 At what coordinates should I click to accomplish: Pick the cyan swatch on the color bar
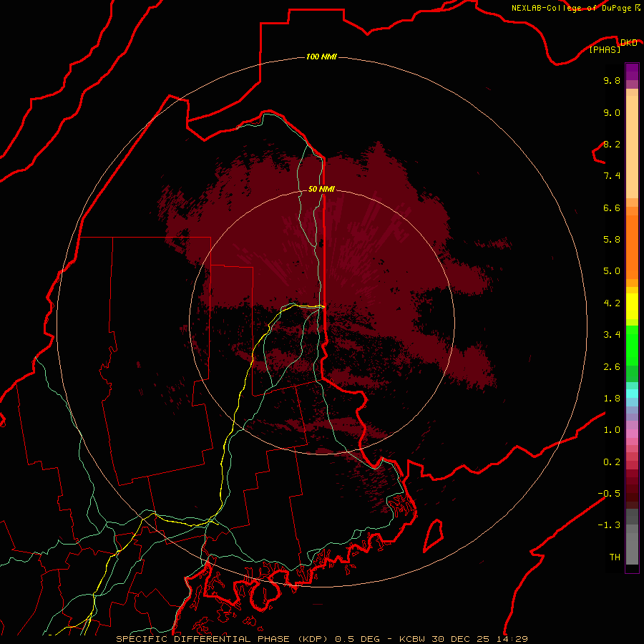[632, 393]
